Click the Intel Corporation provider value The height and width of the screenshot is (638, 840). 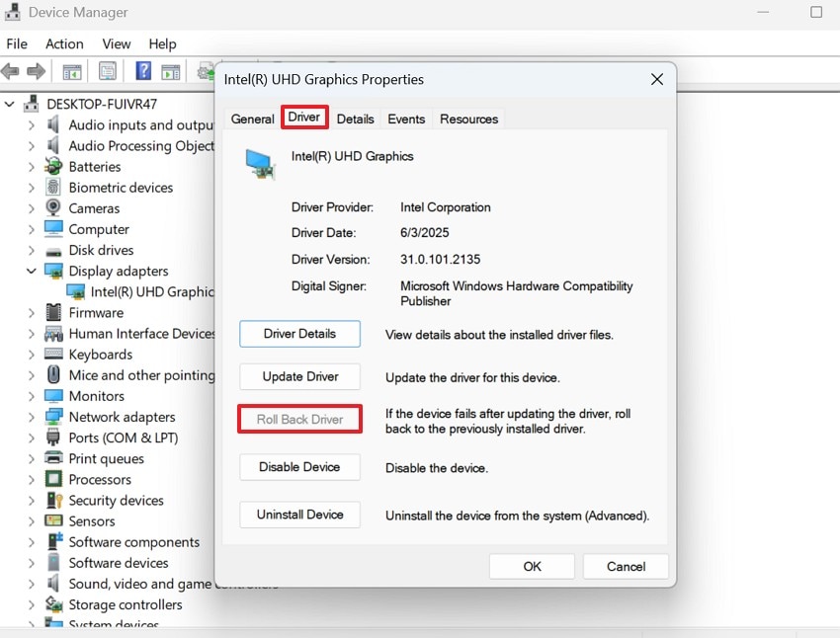(x=445, y=207)
